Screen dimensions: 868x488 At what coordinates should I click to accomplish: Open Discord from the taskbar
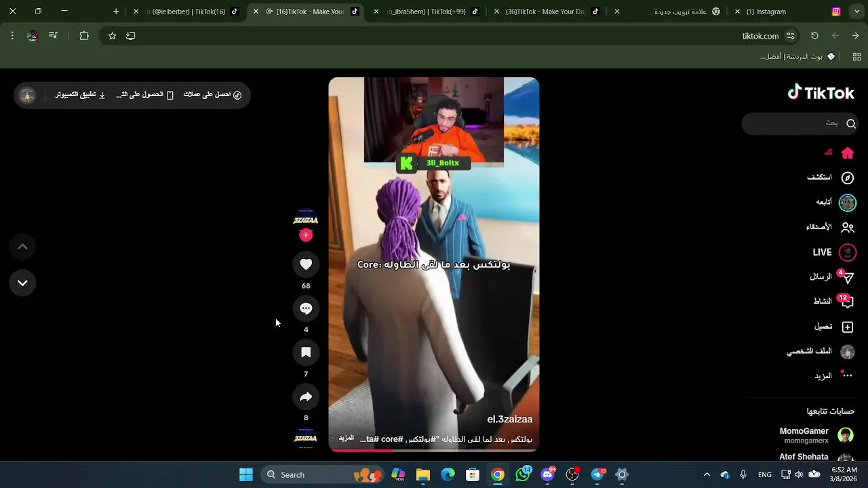[548, 474]
